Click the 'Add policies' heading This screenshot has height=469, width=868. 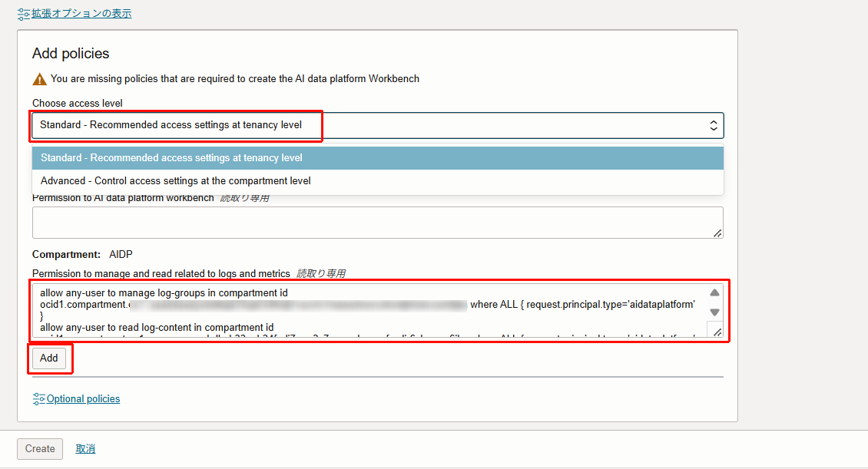(71, 53)
